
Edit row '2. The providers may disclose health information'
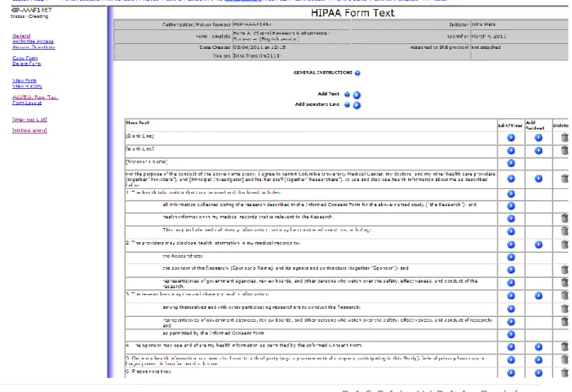[x=511, y=244]
